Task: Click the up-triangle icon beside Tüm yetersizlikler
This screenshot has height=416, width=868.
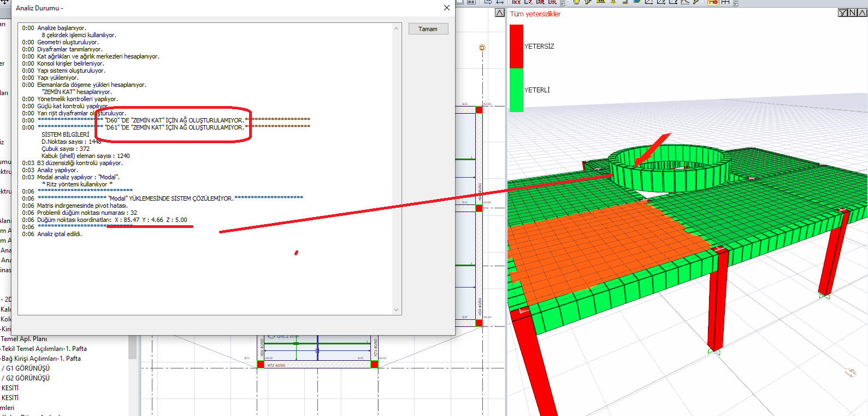Action: 500,13
